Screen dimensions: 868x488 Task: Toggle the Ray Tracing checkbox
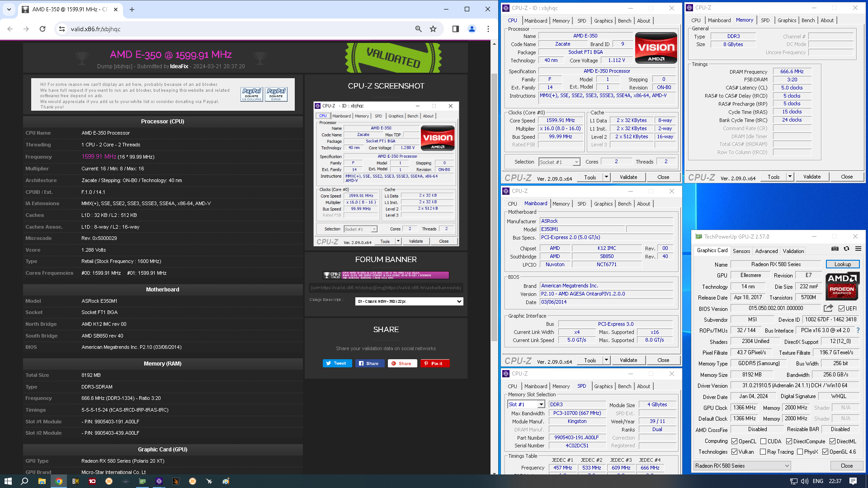click(763, 452)
